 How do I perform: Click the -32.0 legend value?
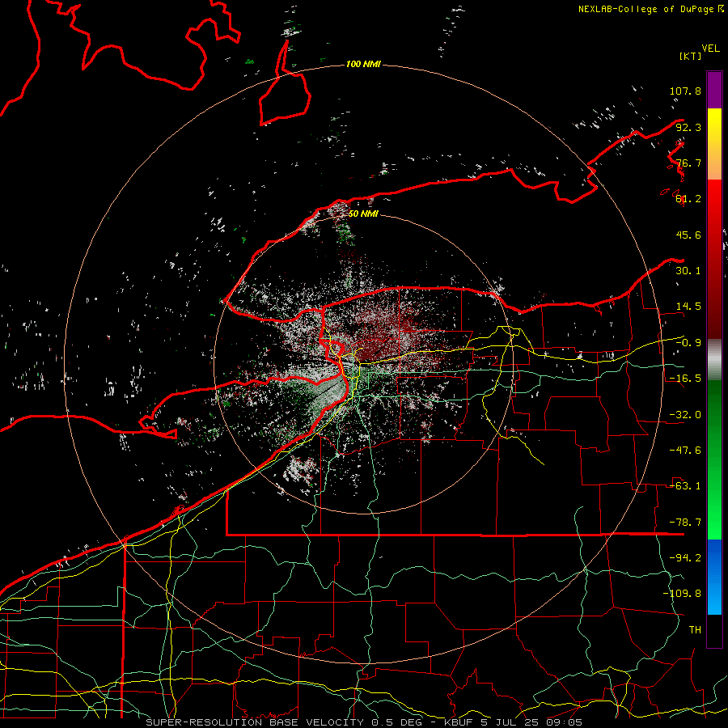[685, 415]
